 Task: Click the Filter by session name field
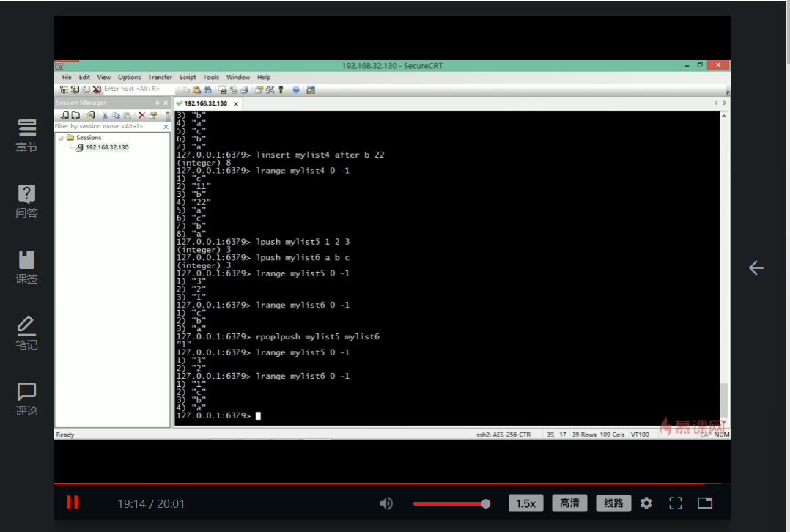(108, 127)
